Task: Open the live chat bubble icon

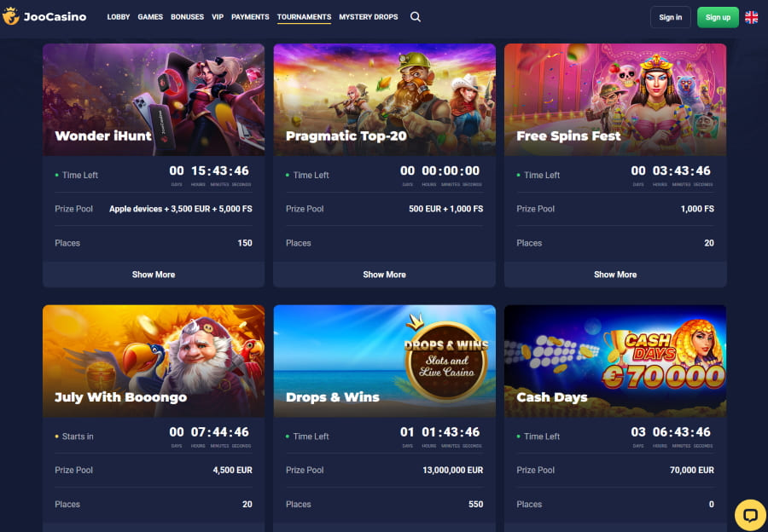Action: click(750, 515)
